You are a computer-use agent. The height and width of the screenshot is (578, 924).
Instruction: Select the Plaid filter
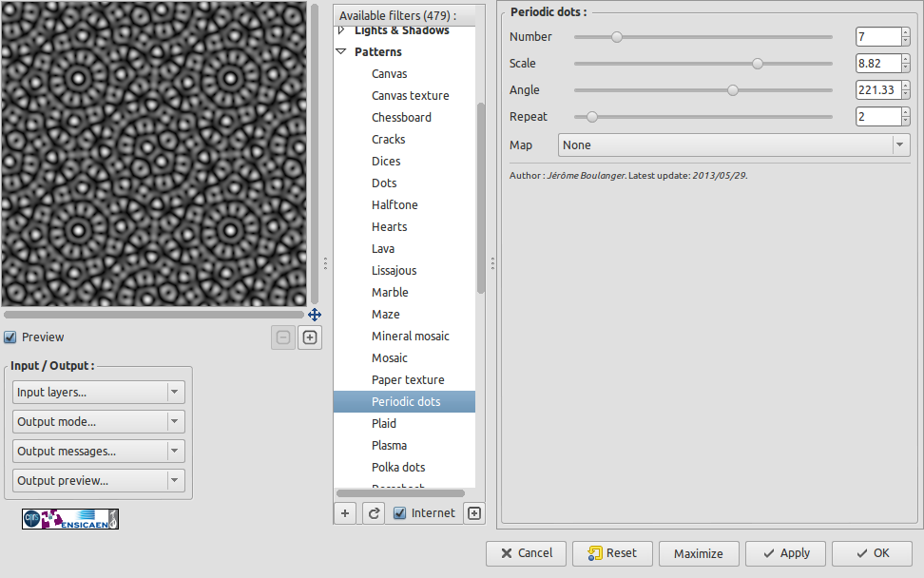pyautogui.click(x=384, y=423)
